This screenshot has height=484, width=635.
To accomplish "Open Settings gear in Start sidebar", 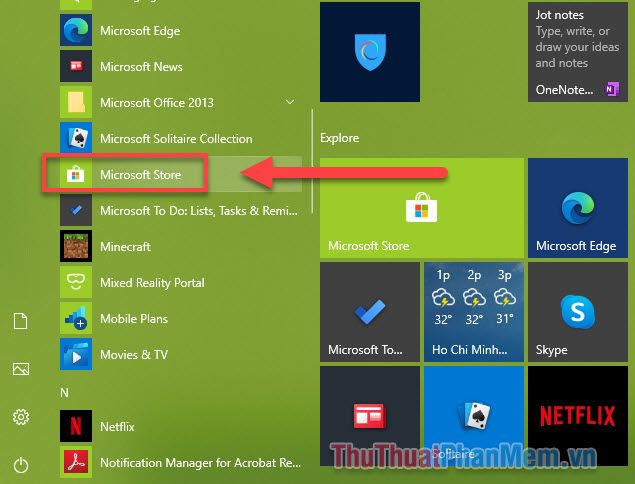I will pyautogui.click(x=21, y=417).
